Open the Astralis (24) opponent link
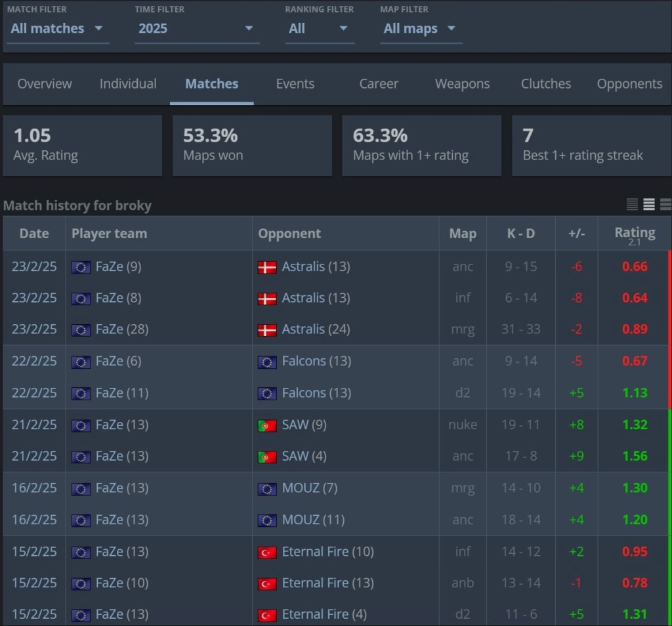Image resolution: width=672 pixels, height=626 pixels. tap(316, 329)
